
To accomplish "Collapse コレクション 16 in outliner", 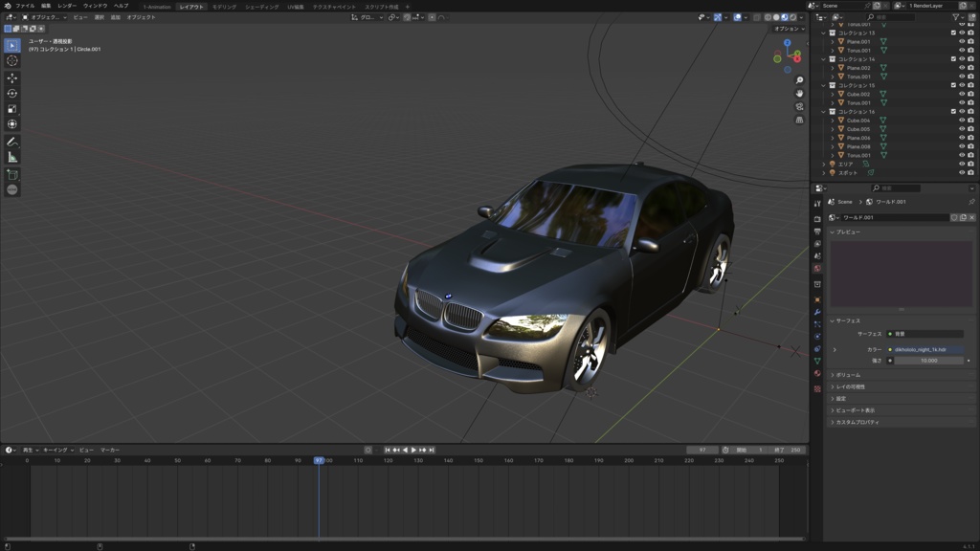I will point(824,112).
